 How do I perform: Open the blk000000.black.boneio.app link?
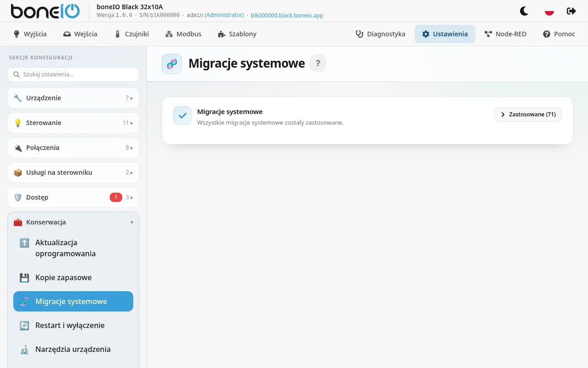point(287,15)
